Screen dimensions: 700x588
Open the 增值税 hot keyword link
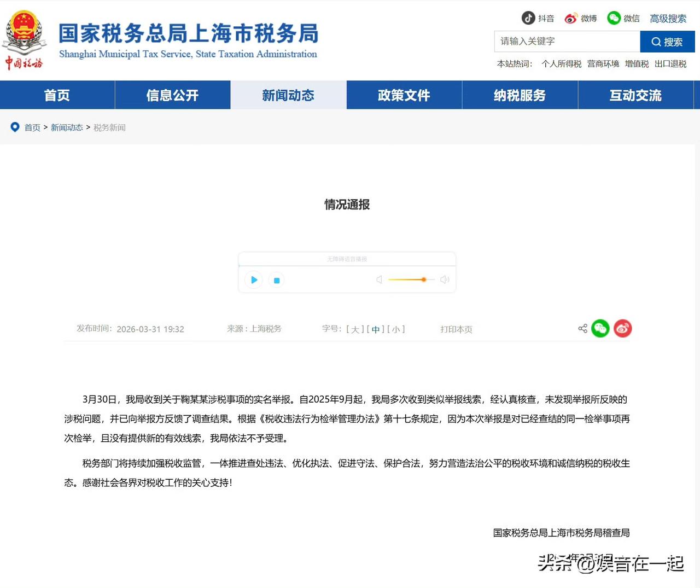(x=636, y=63)
